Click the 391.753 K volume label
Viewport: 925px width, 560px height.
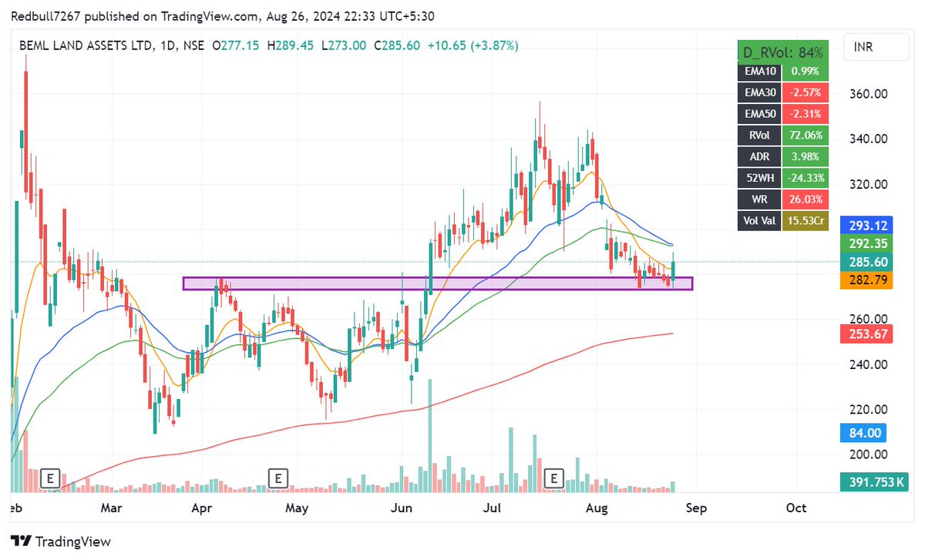click(x=874, y=482)
